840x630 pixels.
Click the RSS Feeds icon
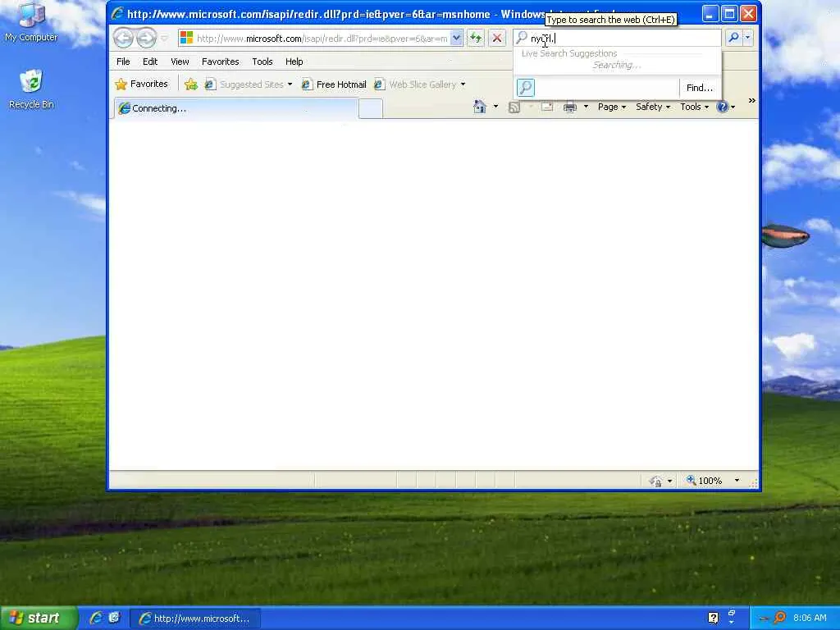coord(514,107)
